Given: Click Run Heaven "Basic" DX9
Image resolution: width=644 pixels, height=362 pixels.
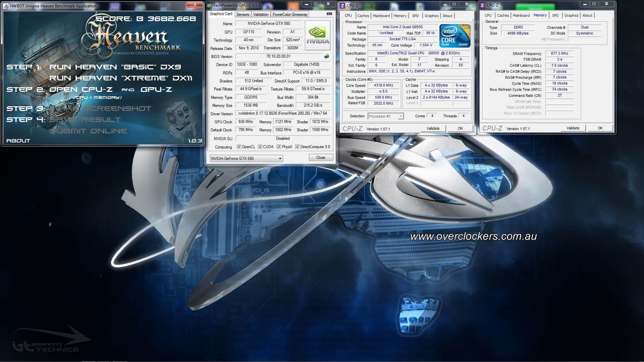Looking at the screenshot, I should (115, 67).
